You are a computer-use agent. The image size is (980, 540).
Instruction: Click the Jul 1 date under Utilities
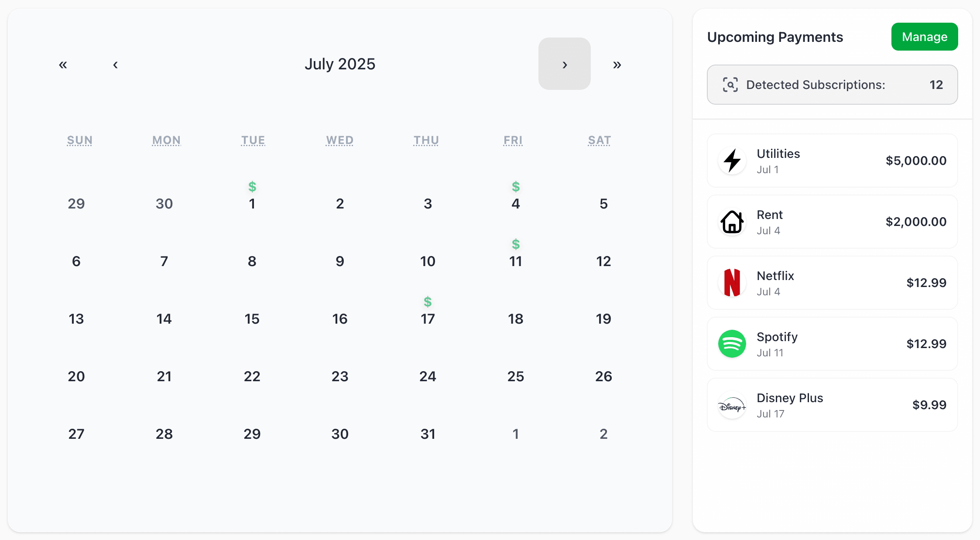768,170
